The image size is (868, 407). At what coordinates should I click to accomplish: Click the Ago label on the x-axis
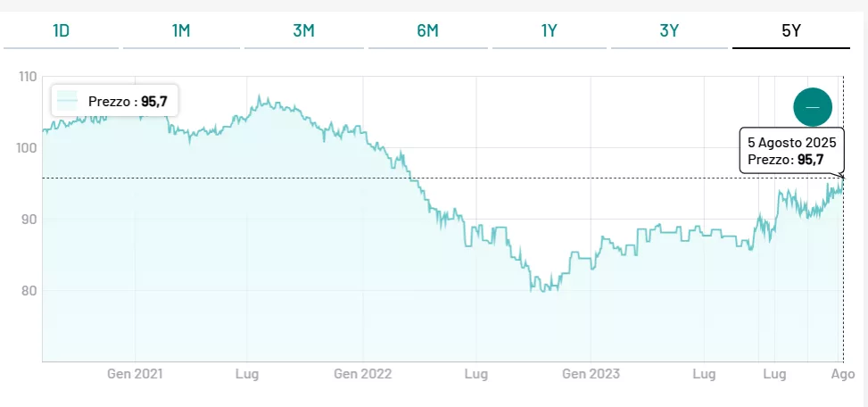click(x=843, y=374)
